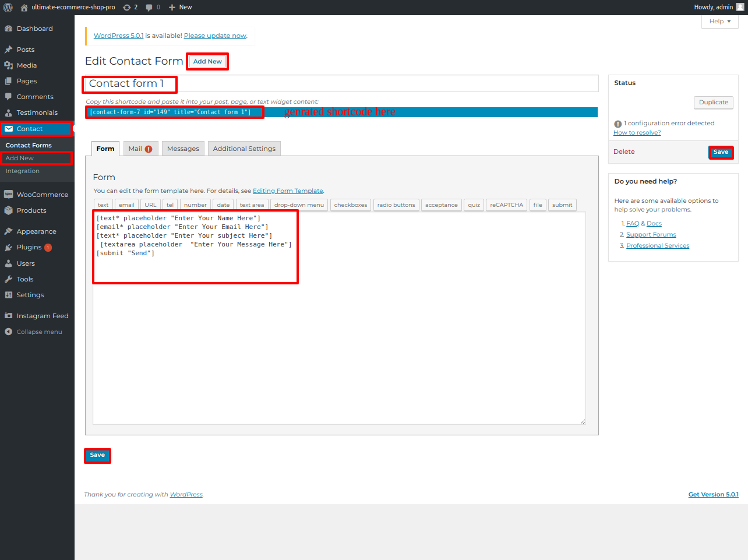This screenshot has height=560, width=748.
Task: Open the site home icon in the admin bar
Action: point(24,8)
